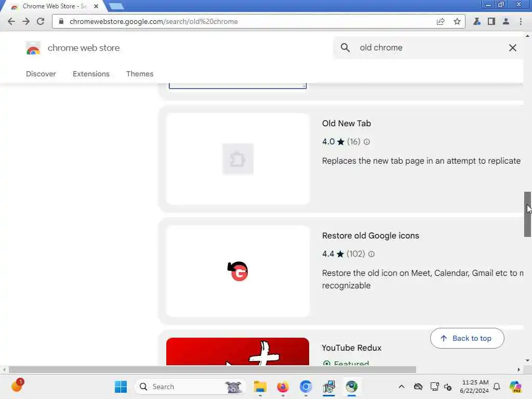
Task: Open the Discover tab
Action: [x=41, y=74]
